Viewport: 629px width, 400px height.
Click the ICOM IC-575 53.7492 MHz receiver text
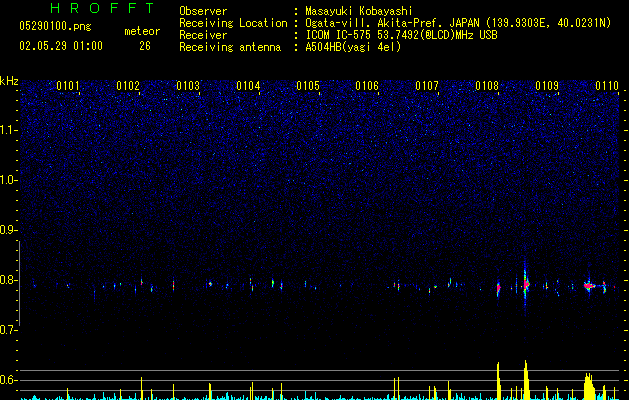(x=401, y=35)
